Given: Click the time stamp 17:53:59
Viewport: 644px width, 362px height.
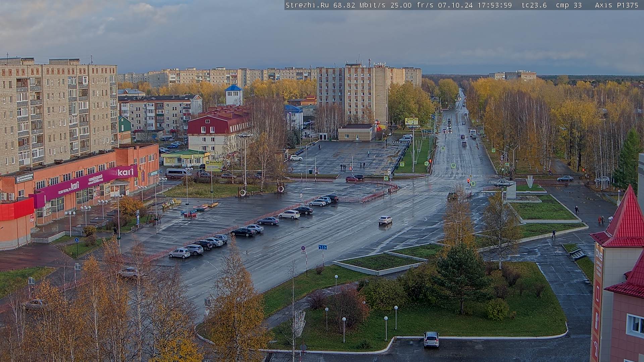Looking at the screenshot, I should (494, 5).
